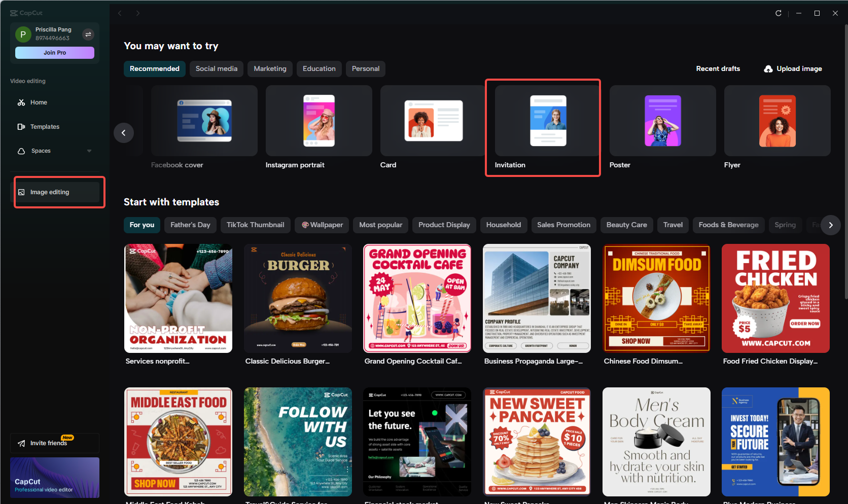Click the account switch icon next to Priscilla Pang
Image resolution: width=848 pixels, height=504 pixels.
tap(88, 34)
